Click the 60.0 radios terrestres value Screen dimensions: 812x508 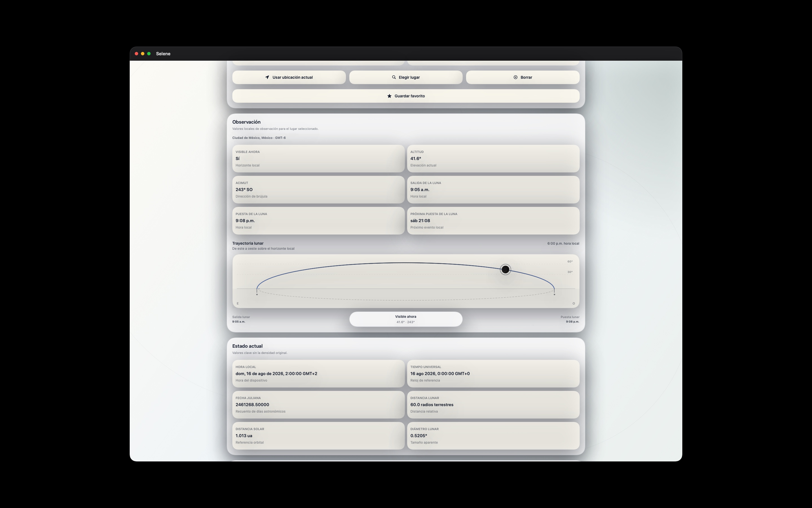pos(432,404)
